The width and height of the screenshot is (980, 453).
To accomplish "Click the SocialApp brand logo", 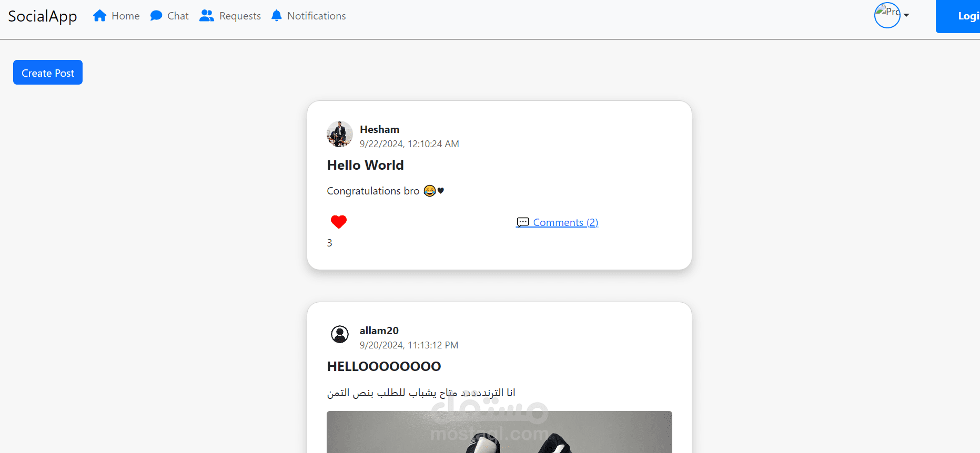I will click(43, 16).
